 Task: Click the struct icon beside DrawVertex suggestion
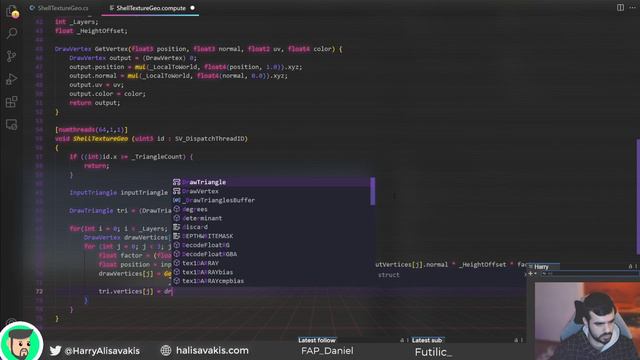pyautogui.click(x=176, y=191)
